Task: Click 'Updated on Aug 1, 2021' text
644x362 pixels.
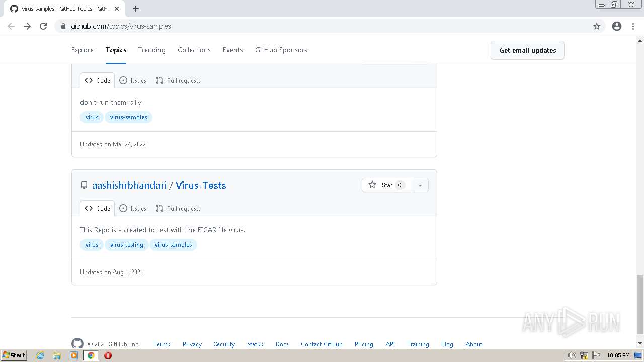Action: coord(112,272)
